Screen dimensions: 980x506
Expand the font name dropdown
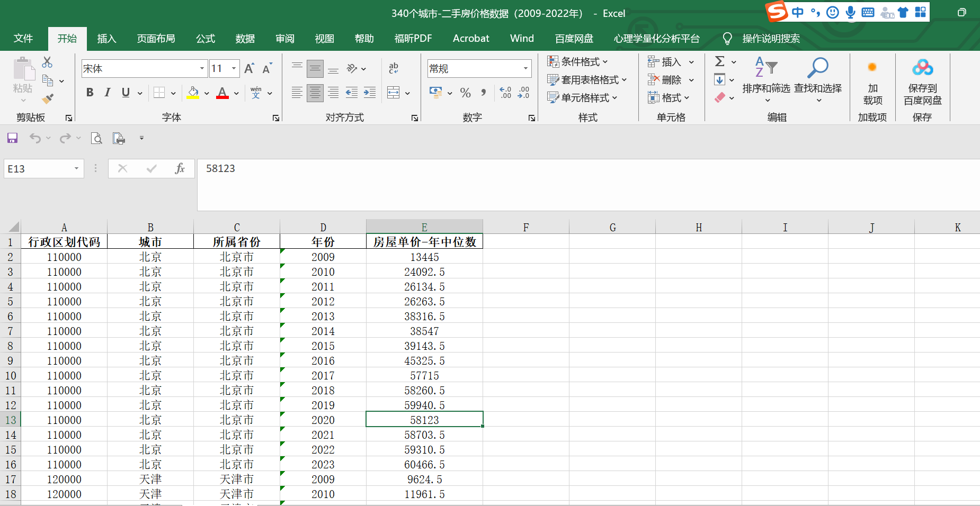pyautogui.click(x=202, y=68)
